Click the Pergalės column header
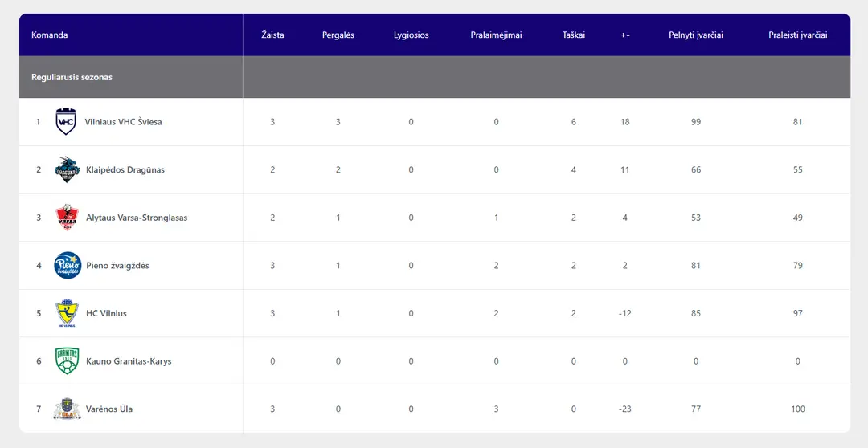This screenshot has height=448, width=868. (338, 35)
